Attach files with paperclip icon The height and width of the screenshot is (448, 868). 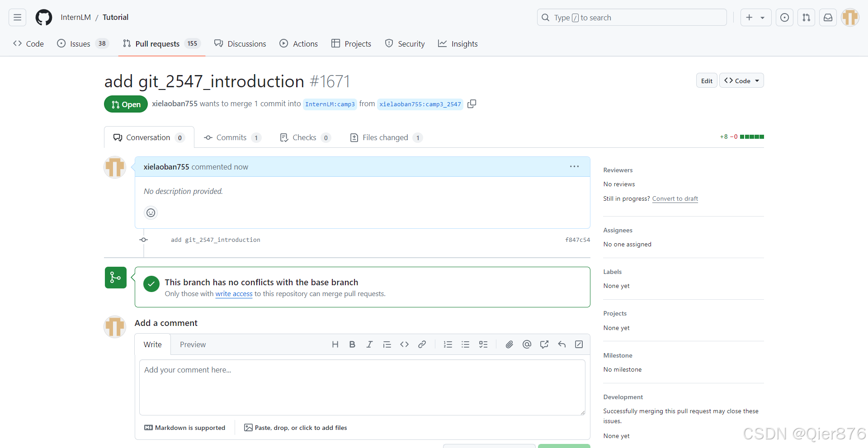(x=509, y=344)
